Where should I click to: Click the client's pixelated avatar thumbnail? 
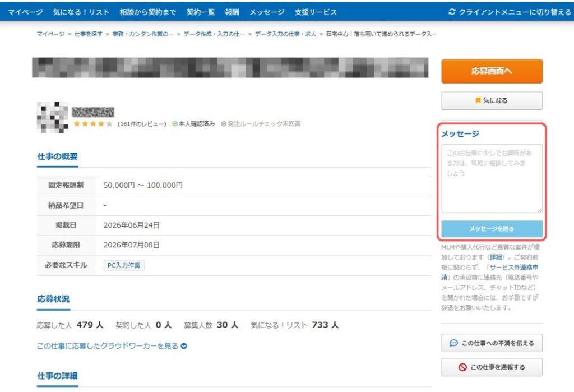tap(52, 117)
